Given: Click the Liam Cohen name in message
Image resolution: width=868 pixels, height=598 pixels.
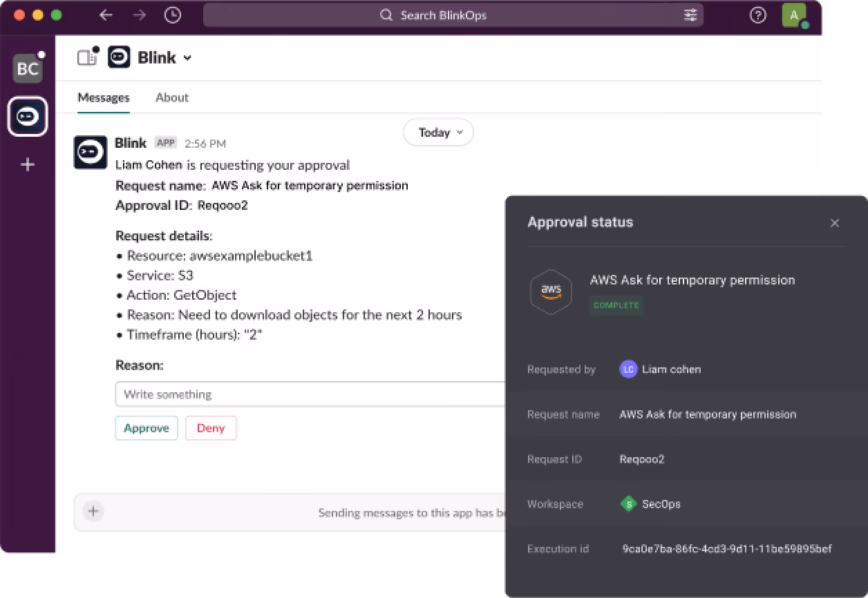Looking at the screenshot, I should tap(149, 165).
